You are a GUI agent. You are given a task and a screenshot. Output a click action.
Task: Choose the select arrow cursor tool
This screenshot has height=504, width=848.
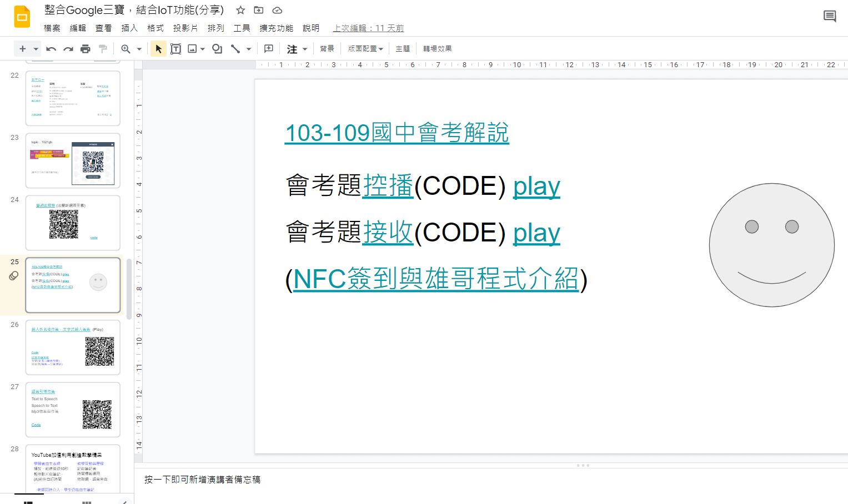pos(158,49)
